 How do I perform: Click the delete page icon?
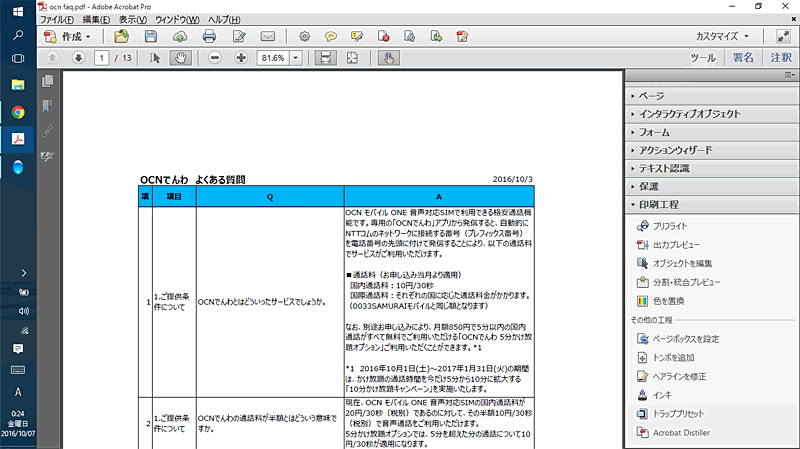tap(384, 37)
